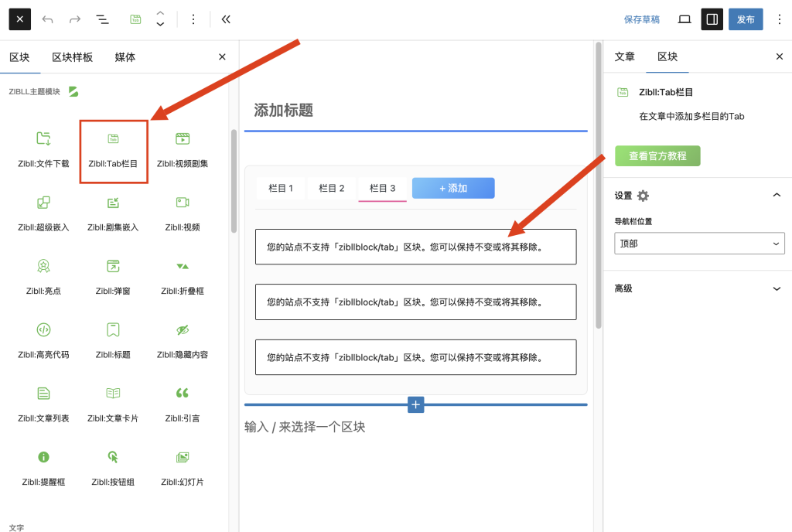Image resolution: width=792 pixels, height=532 pixels.
Task: Click the 查看官方教程 button
Action: [x=657, y=156]
